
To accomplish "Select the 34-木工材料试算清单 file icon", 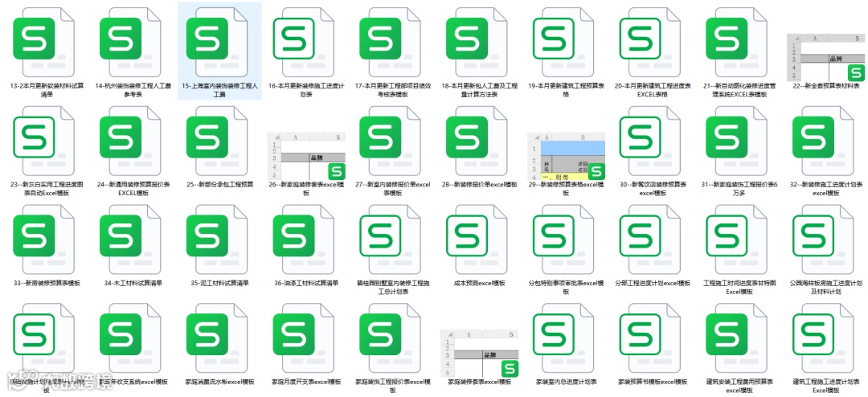I will pos(130,239).
